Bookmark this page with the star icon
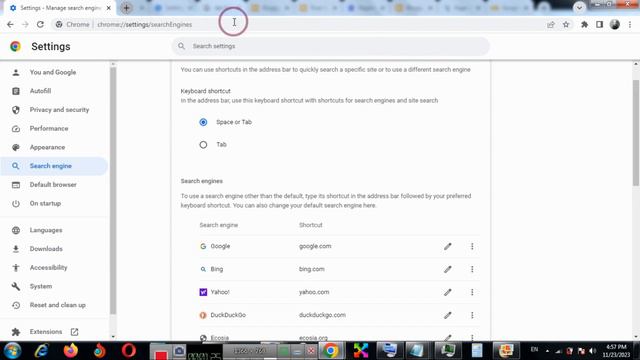This screenshot has height=360, width=640. (566, 24)
